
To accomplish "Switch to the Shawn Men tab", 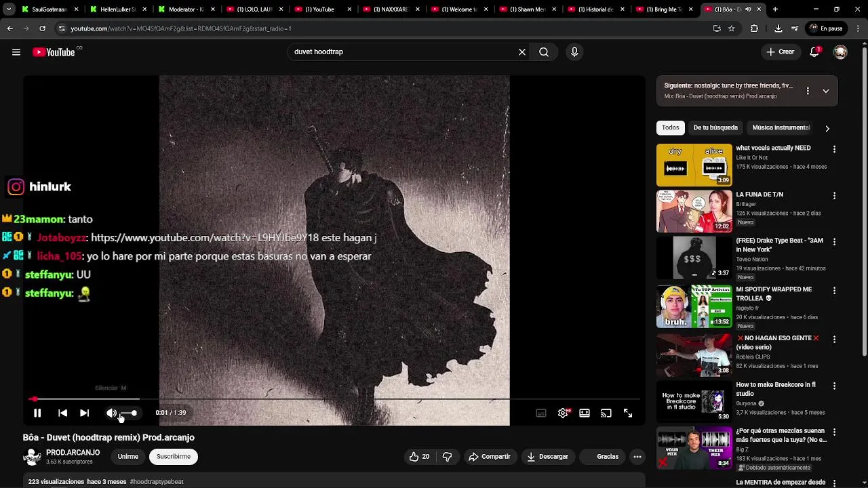I will click(528, 9).
